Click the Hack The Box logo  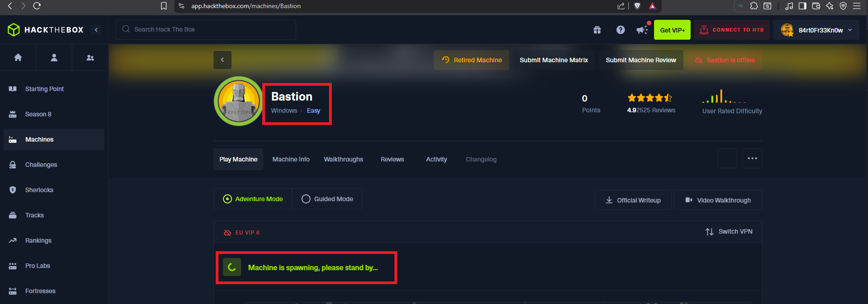coord(46,30)
